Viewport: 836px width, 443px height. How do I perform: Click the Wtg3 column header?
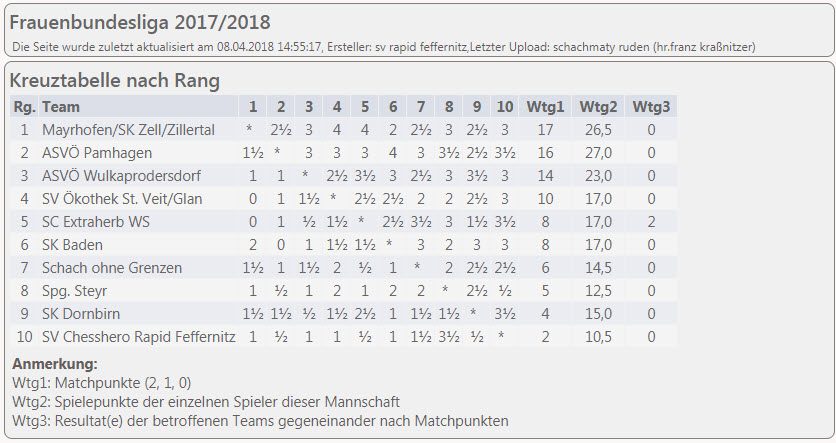[x=651, y=107]
